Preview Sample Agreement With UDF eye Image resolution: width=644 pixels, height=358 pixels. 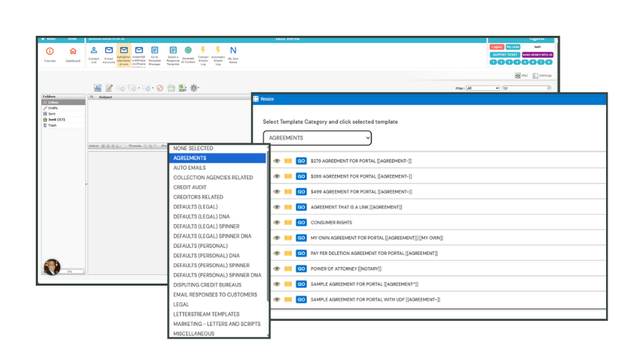point(277,299)
